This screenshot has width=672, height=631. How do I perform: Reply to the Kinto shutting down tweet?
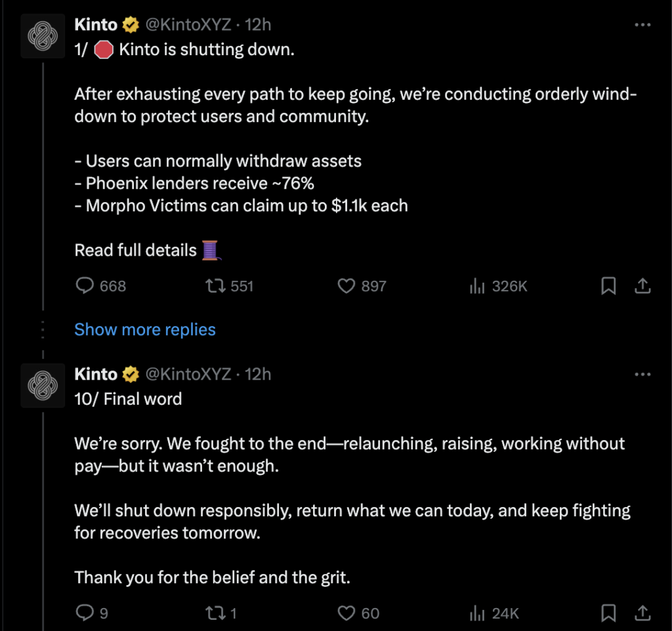[85, 286]
